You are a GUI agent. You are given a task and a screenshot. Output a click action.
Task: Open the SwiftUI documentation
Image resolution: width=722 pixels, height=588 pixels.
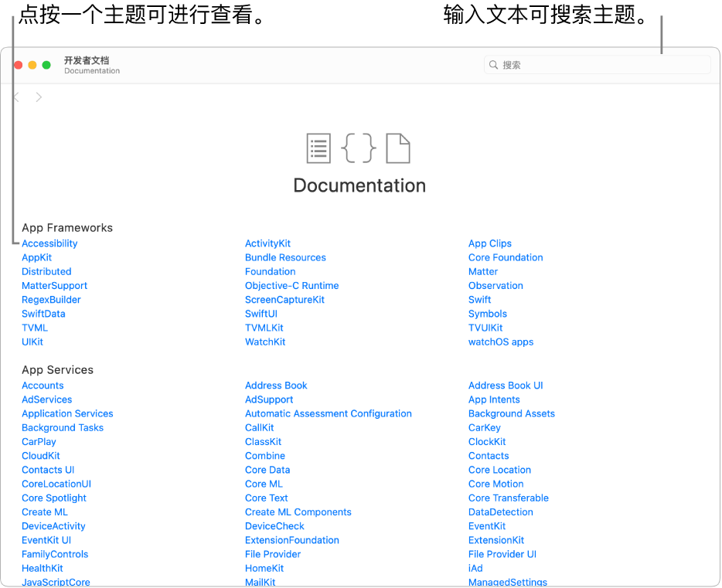(x=261, y=314)
